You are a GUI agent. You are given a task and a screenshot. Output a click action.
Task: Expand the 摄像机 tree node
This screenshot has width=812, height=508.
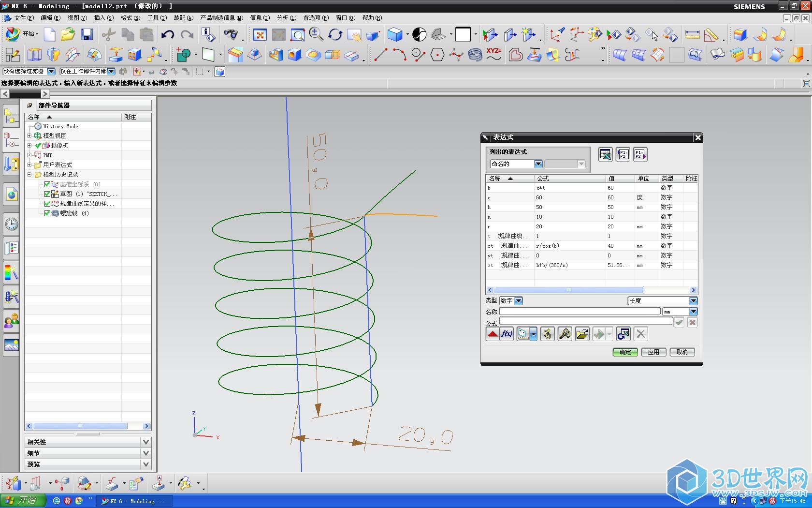(x=29, y=146)
